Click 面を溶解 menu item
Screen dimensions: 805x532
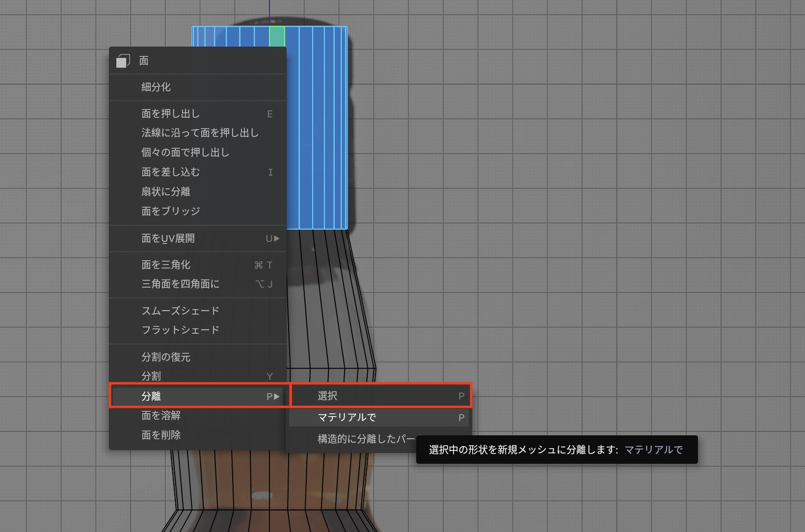pyautogui.click(x=161, y=416)
